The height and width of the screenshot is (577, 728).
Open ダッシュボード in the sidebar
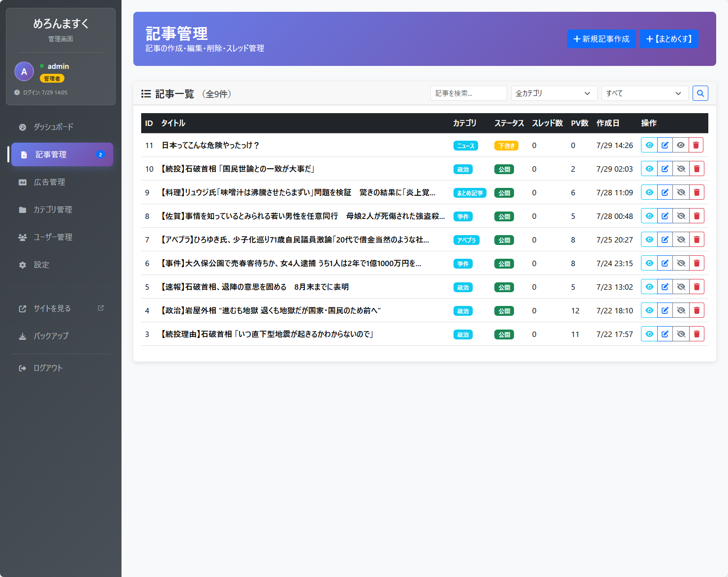pos(53,127)
